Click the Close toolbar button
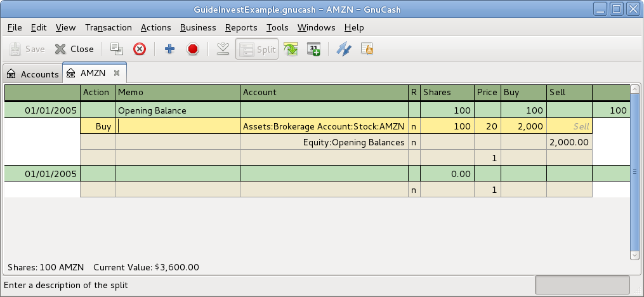The image size is (644, 297). 74,49
